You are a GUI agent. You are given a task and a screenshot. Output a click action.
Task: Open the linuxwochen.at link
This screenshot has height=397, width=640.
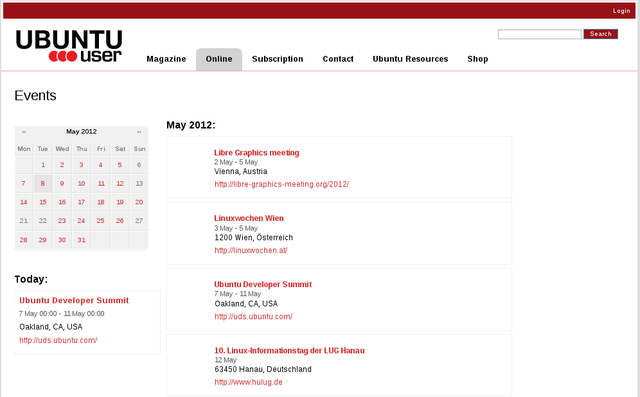(x=251, y=251)
